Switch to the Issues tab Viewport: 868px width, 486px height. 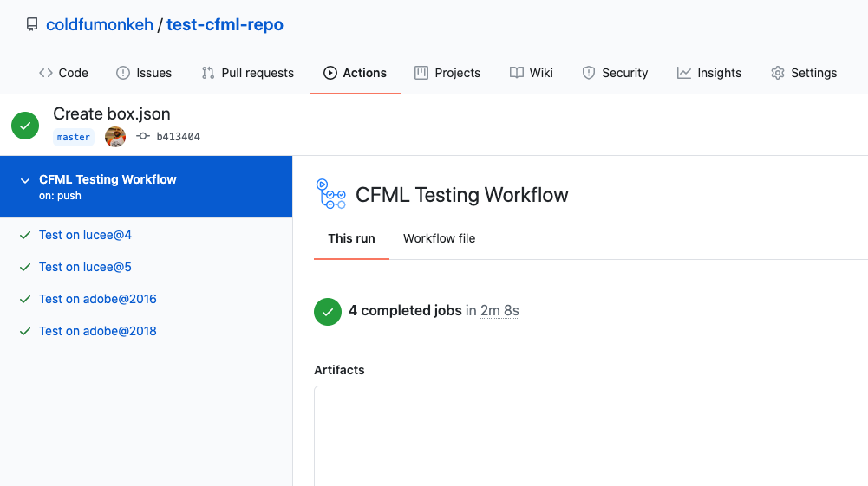pyautogui.click(x=144, y=73)
